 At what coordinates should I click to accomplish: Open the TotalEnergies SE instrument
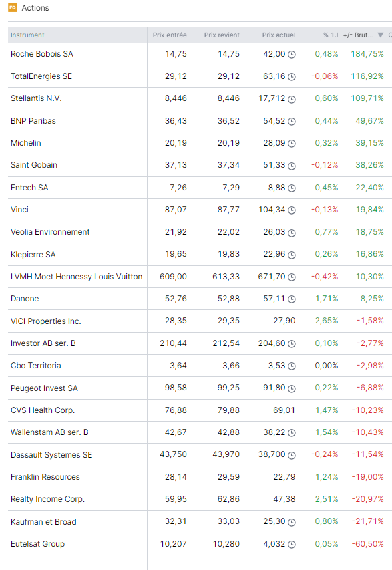[x=41, y=76]
